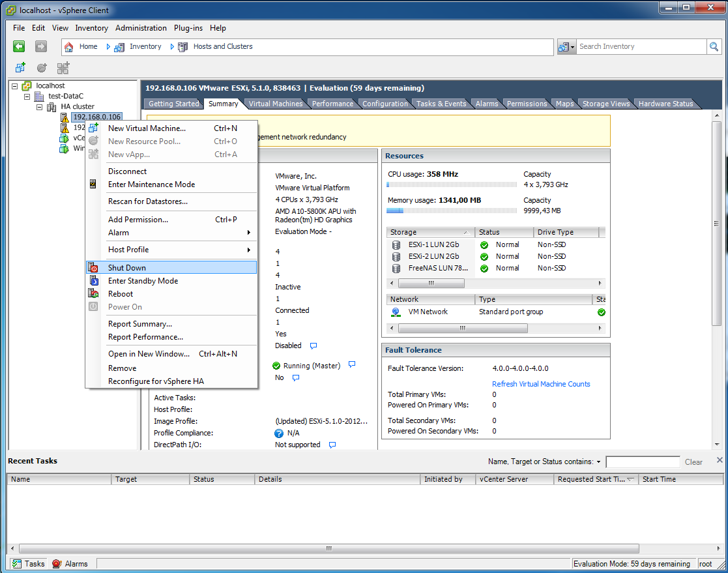
Task: Open the Name, Target or Status filter dropdown
Action: [x=598, y=462]
